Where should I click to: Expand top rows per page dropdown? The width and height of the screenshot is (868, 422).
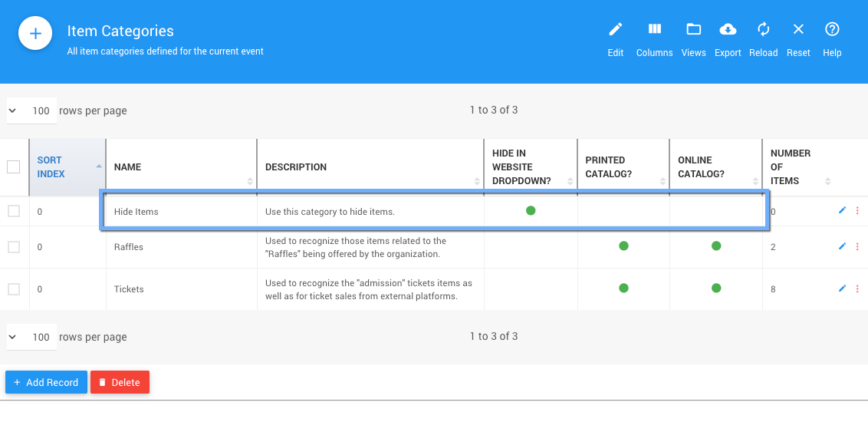coord(31,110)
